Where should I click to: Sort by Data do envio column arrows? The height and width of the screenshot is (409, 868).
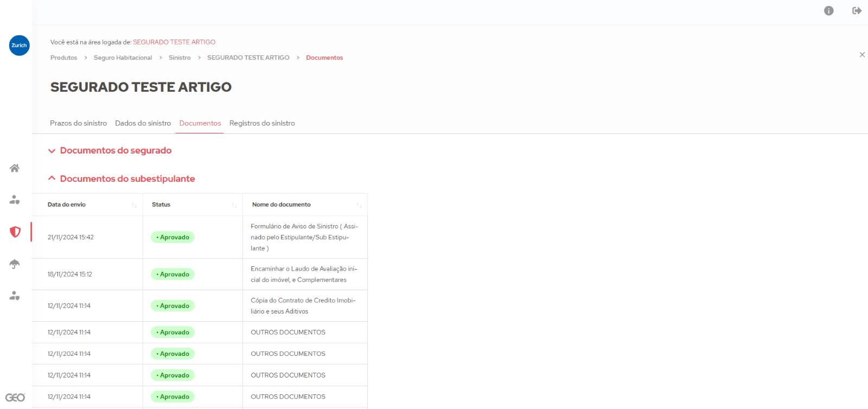click(134, 205)
